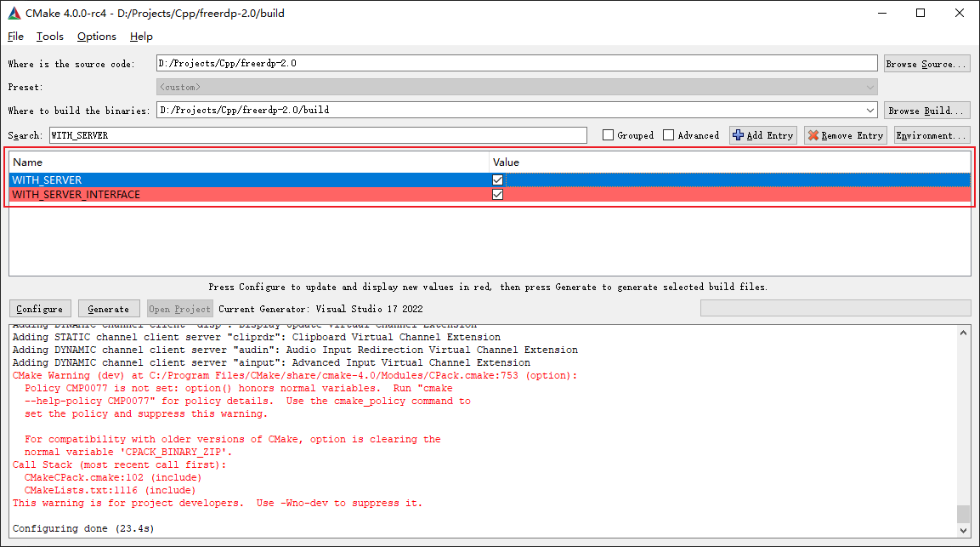Open the Environment settings button
Screen dimensions: 980x547
pyautogui.click(x=932, y=135)
